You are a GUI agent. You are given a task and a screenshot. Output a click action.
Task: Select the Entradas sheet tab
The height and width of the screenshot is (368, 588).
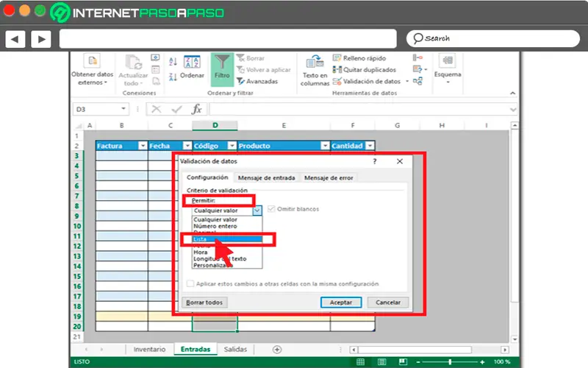point(196,349)
